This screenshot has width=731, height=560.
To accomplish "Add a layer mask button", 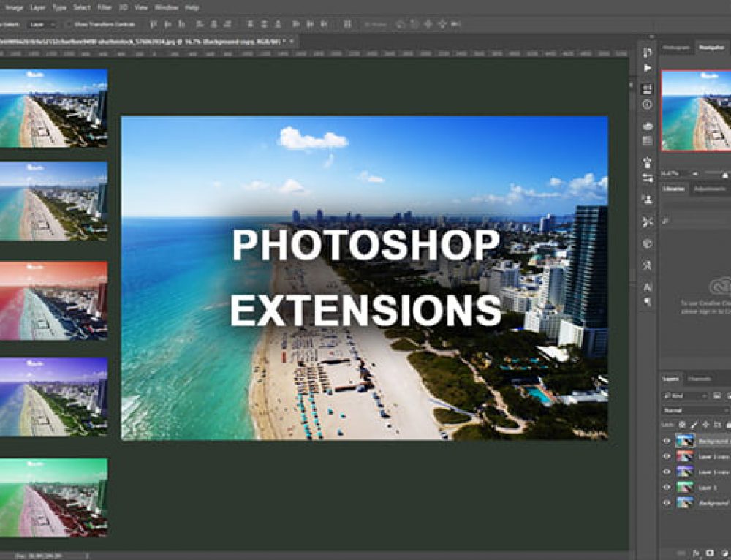I will coord(710,553).
